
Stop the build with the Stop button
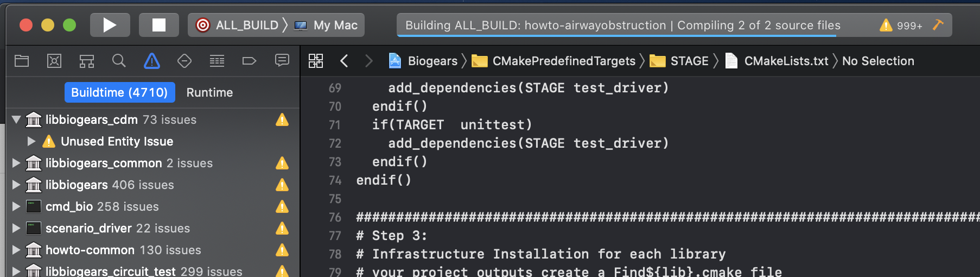(x=159, y=25)
